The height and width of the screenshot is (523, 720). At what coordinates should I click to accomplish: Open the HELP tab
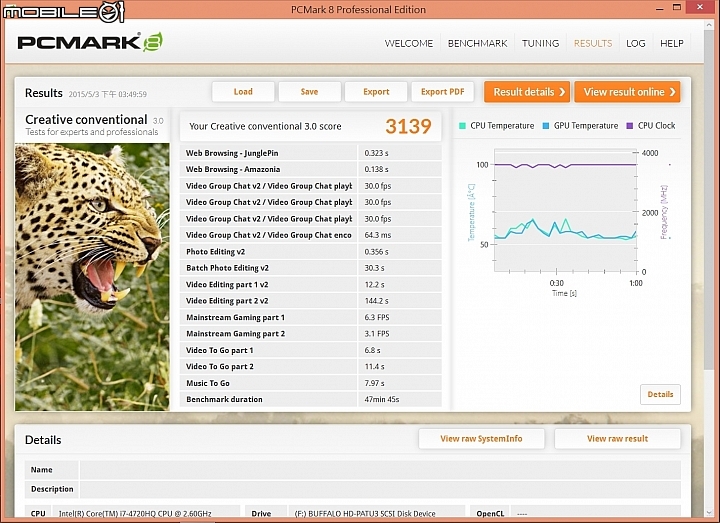(x=672, y=43)
